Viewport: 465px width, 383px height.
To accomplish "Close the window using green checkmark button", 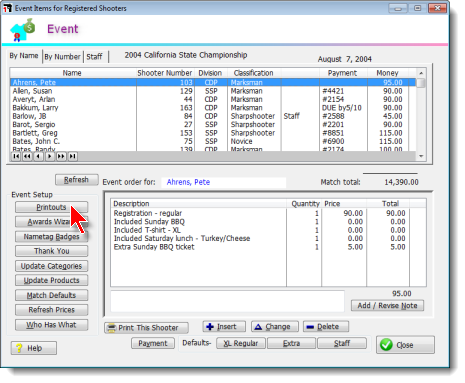I will (x=405, y=345).
